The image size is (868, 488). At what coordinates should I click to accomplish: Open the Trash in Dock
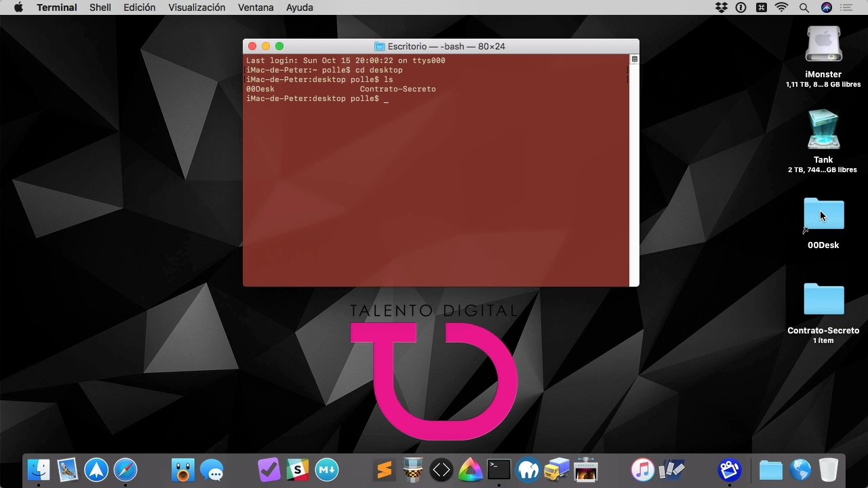(829, 470)
